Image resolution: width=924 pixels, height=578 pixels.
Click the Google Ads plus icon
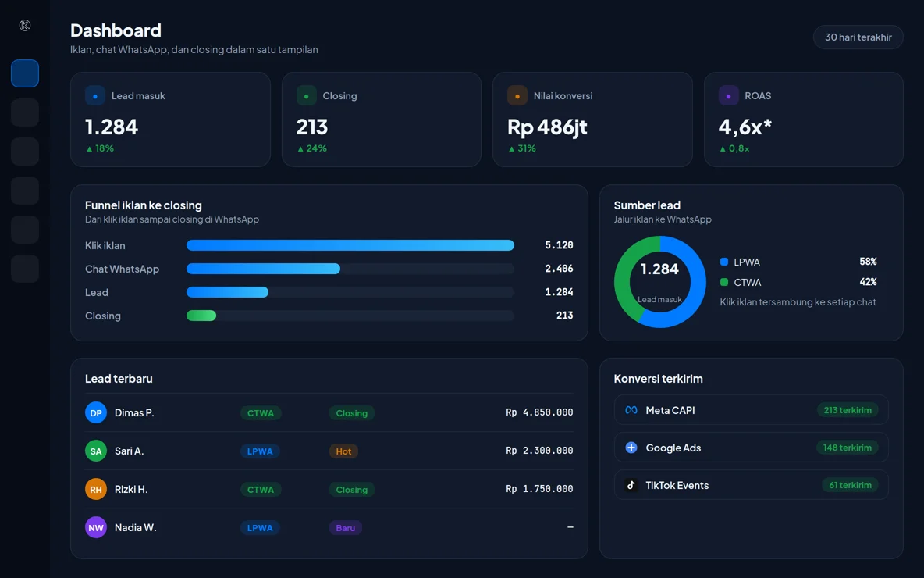631,448
